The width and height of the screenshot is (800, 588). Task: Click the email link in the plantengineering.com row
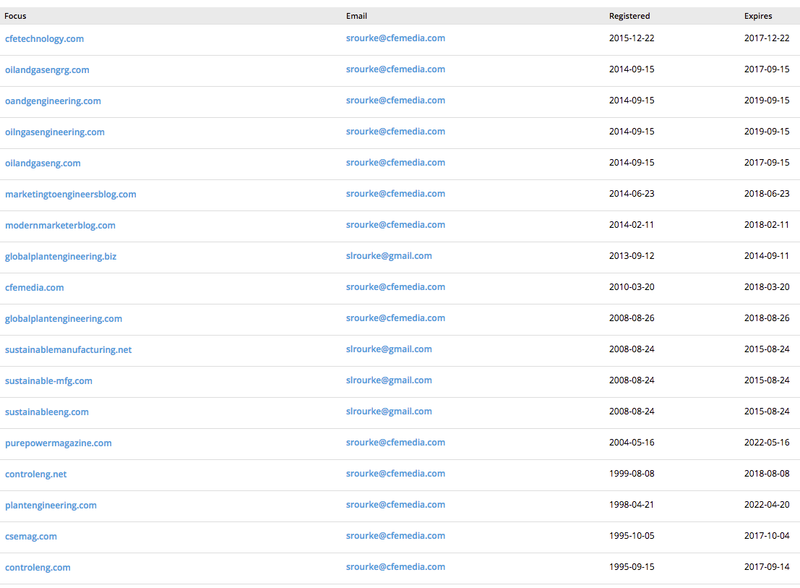pos(395,505)
